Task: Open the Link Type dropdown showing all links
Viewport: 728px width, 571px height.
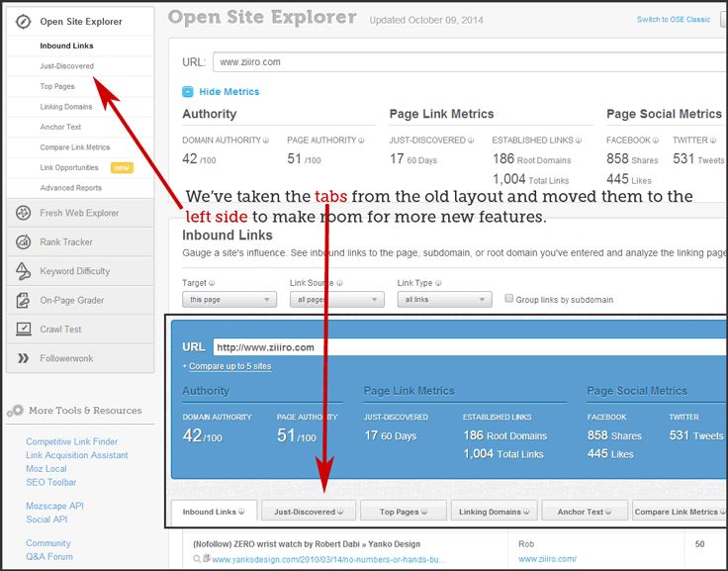Action: tap(444, 300)
